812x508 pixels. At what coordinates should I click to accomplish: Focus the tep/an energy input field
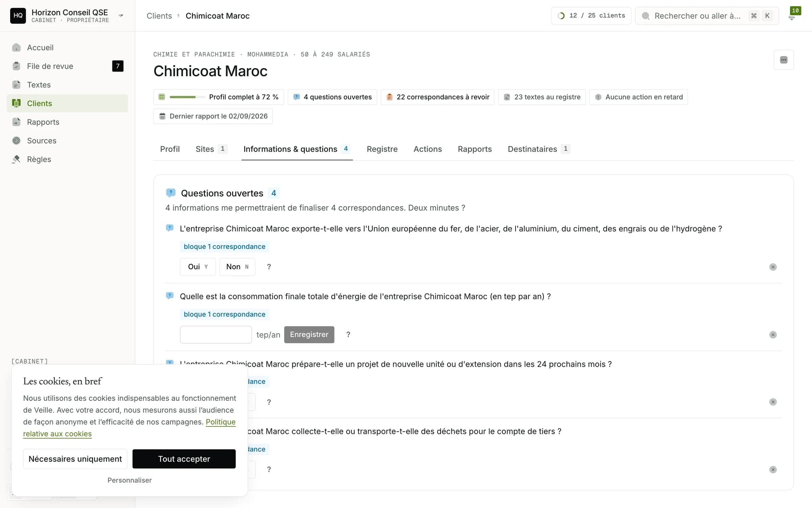tap(216, 335)
